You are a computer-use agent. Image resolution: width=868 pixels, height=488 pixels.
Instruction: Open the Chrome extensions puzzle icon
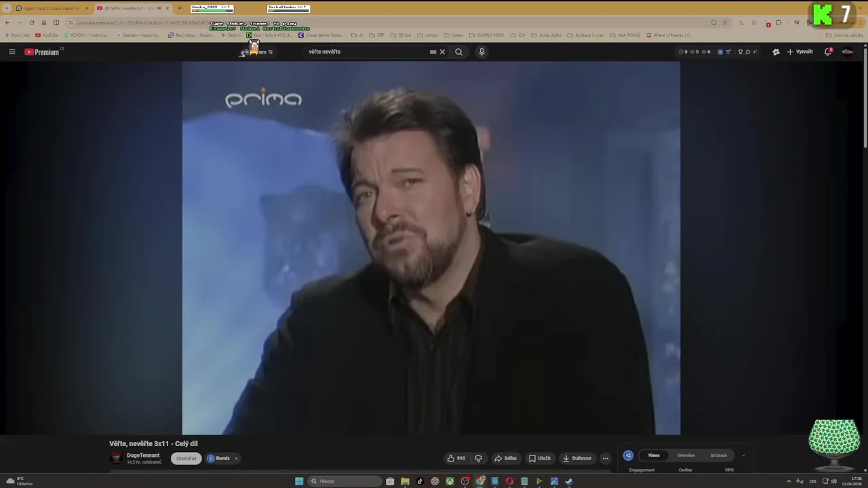pos(778,22)
